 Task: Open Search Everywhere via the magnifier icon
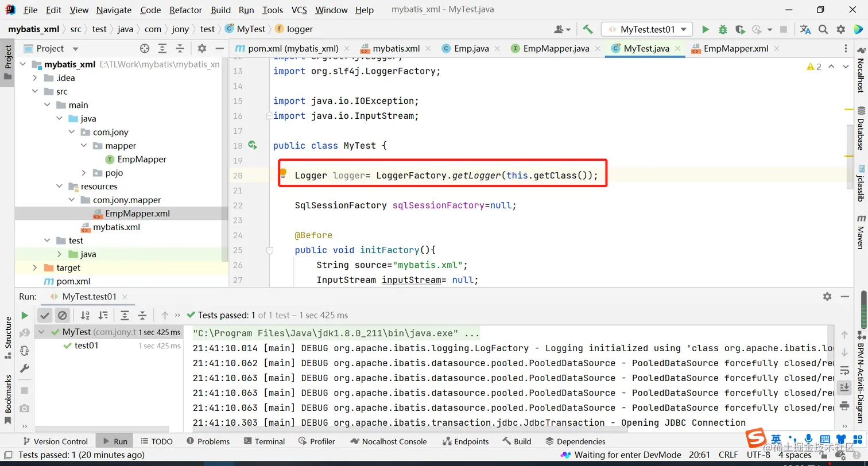click(823, 29)
